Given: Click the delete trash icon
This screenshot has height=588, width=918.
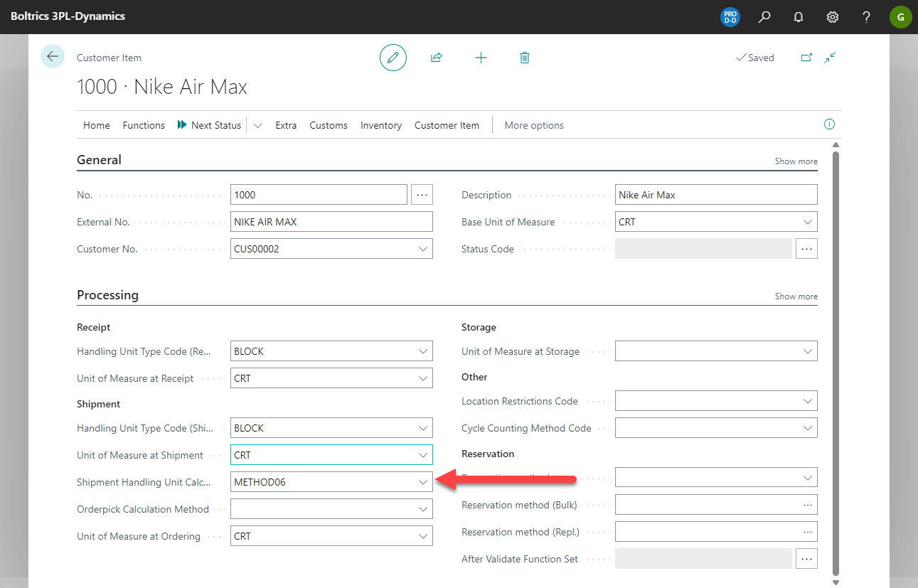Looking at the screenshot, I should click(x=525, y=58).
